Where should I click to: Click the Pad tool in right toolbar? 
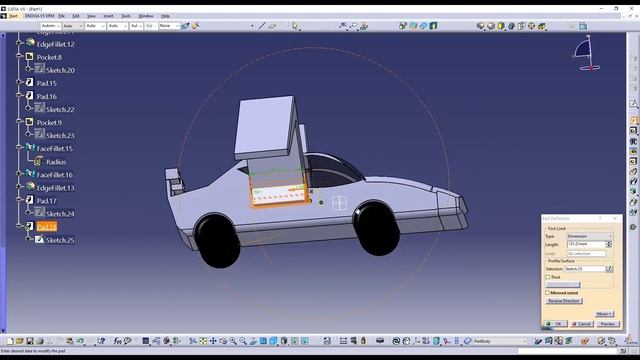(633, 120)
